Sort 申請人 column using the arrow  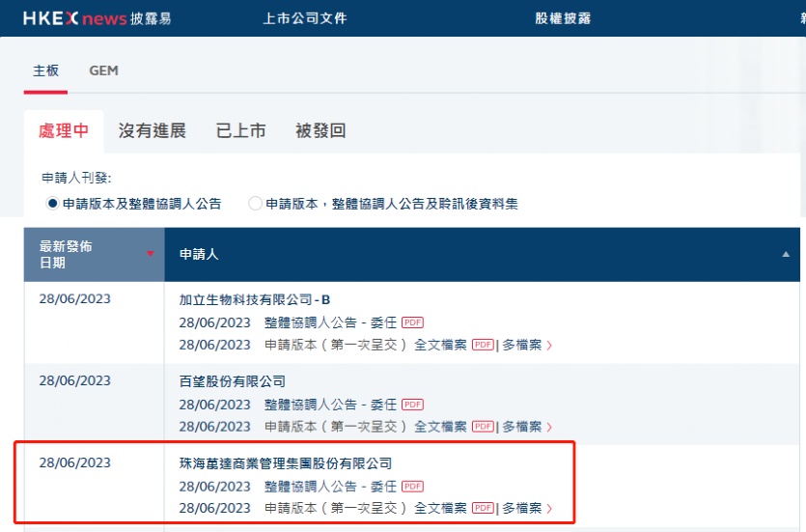tap(785, 254)
